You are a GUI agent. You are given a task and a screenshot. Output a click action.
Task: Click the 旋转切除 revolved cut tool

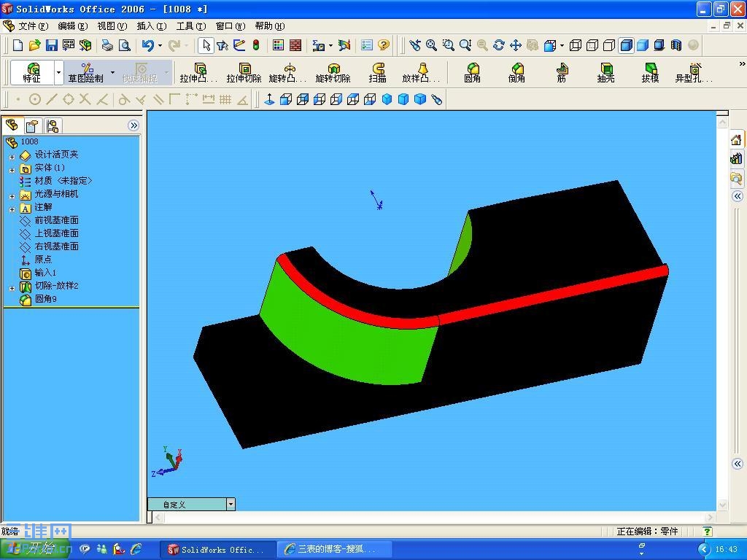click(333, 73)
